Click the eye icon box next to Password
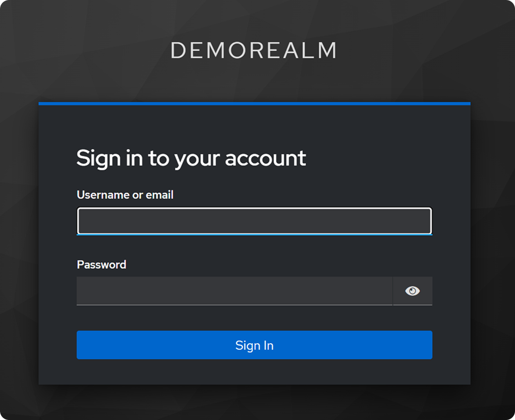515x420 pixels. [412, 291]
